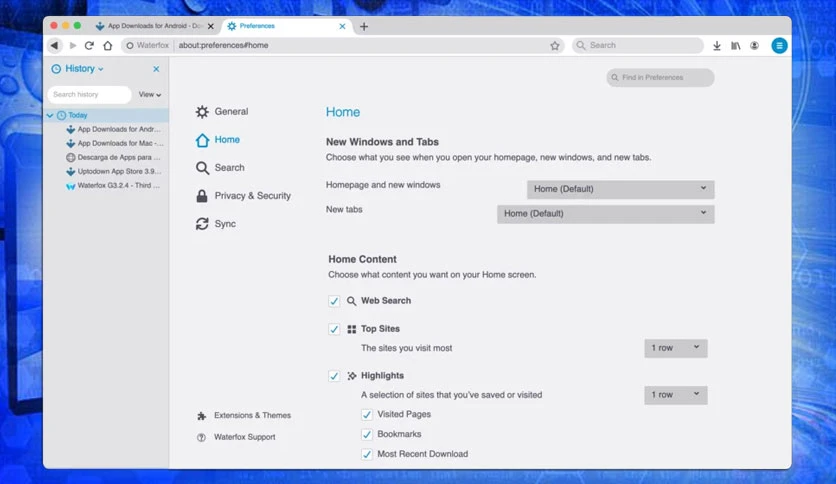
Task: Open the View sorting dropdown
Action: coord(150,94)
